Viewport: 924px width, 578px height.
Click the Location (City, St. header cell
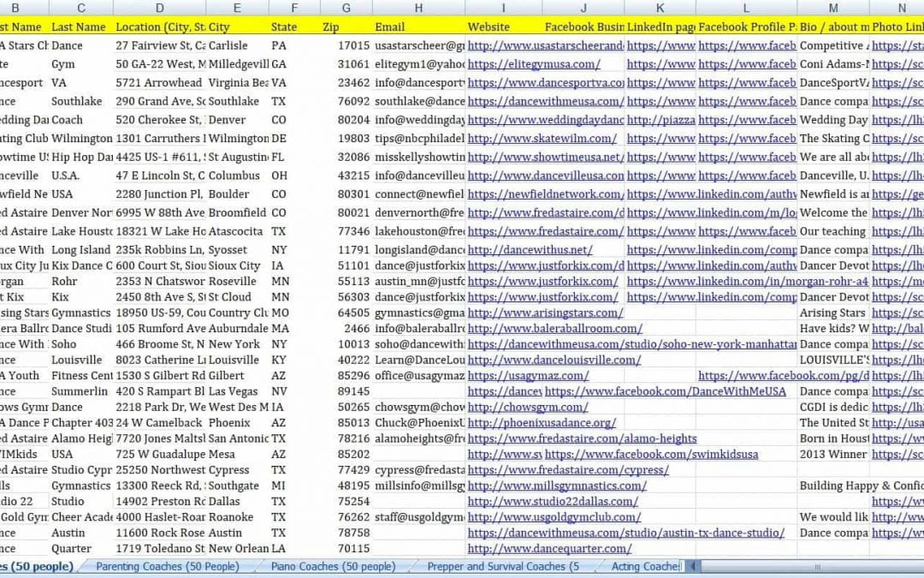(160, 27)
